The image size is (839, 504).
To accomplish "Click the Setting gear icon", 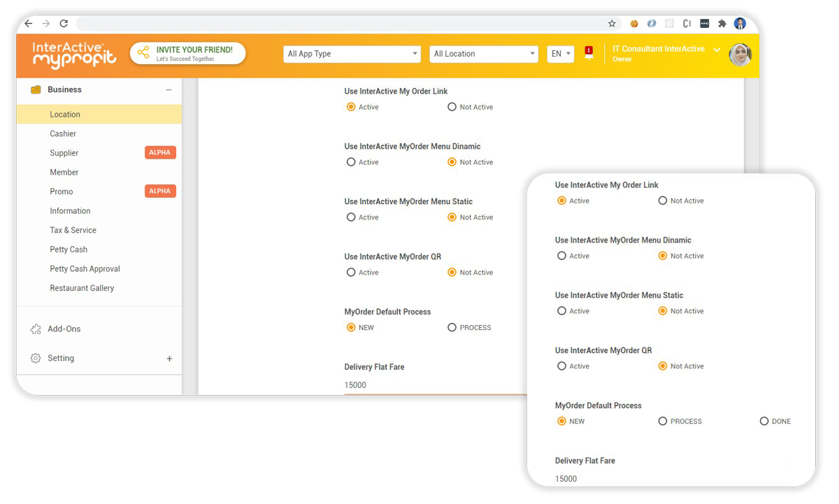I will (35, 358).
